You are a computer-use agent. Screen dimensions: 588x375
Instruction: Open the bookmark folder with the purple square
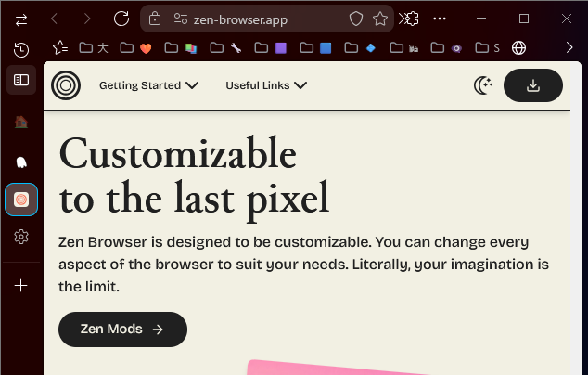(271, 48)
